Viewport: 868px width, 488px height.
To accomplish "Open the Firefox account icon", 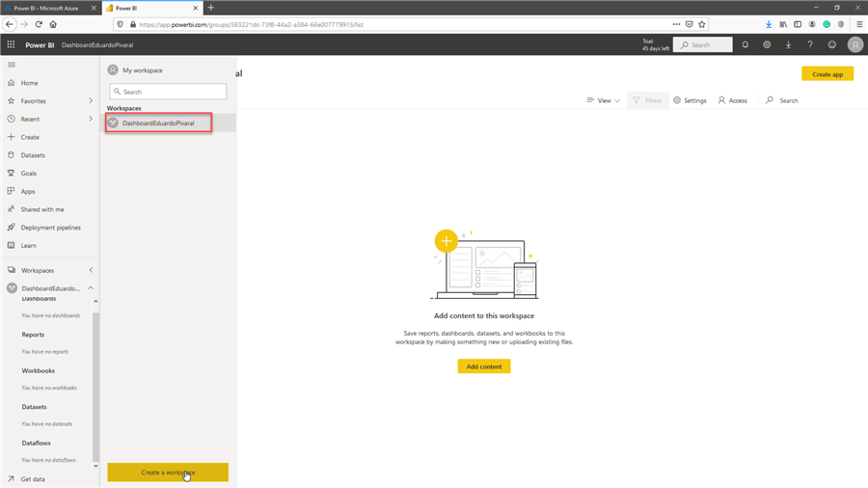I will [x=812, y=24].
